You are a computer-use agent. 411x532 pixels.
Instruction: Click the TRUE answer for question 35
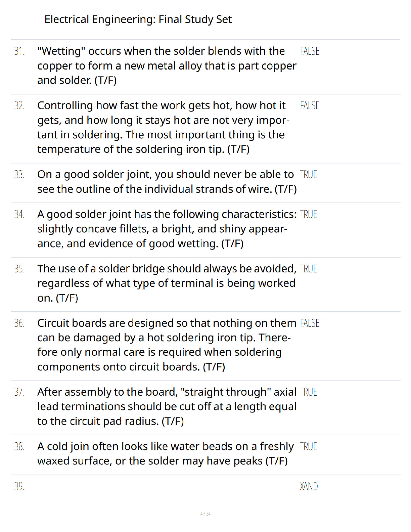(308, 269)
